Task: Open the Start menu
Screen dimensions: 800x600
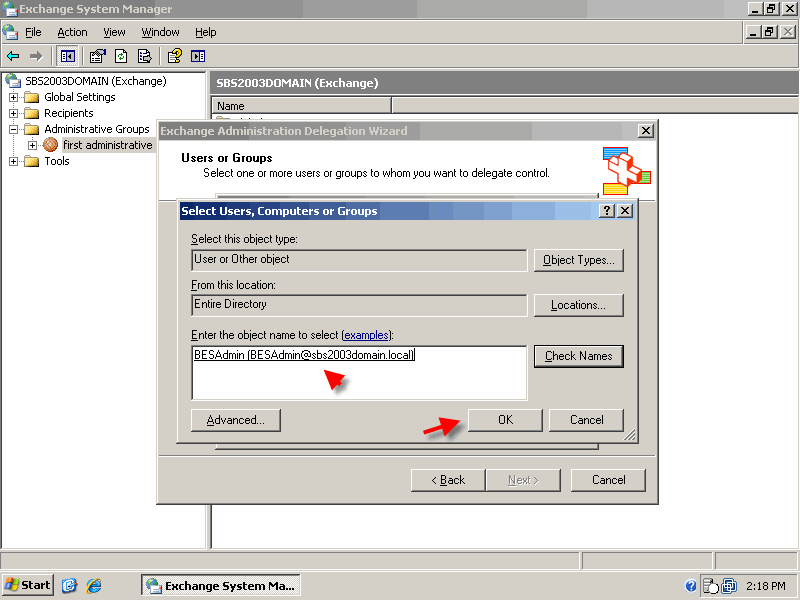Action: (28, 585)
